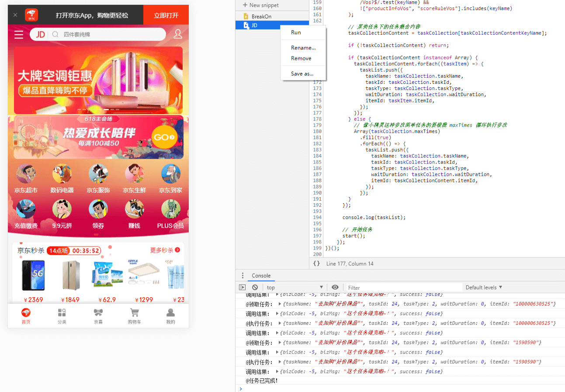Switch to the 京喜 bottom navigation tab
Image resolution: width=565 pixels, height=392 pixels.
[98, 316]
